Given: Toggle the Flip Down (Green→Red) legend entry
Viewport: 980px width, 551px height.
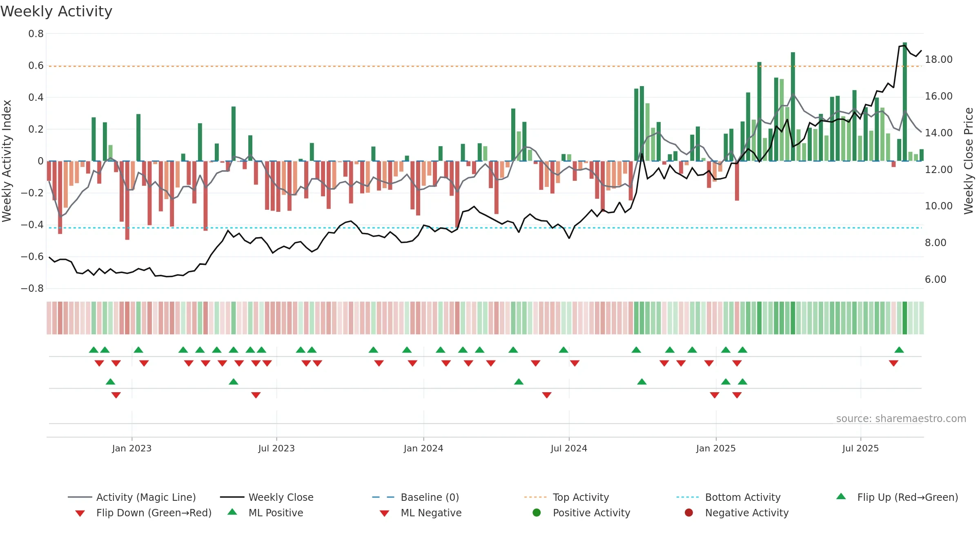Looking at the screenshot, I should pyautogui.click(x=143, y=513).
